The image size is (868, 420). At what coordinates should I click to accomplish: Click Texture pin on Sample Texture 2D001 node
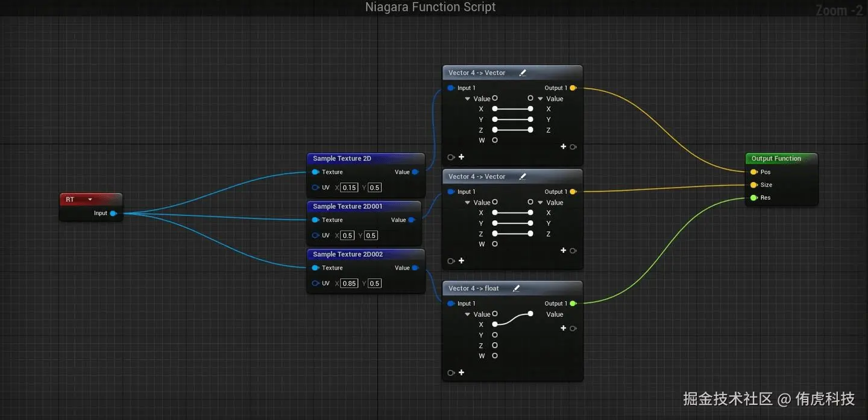pos(316,220)
